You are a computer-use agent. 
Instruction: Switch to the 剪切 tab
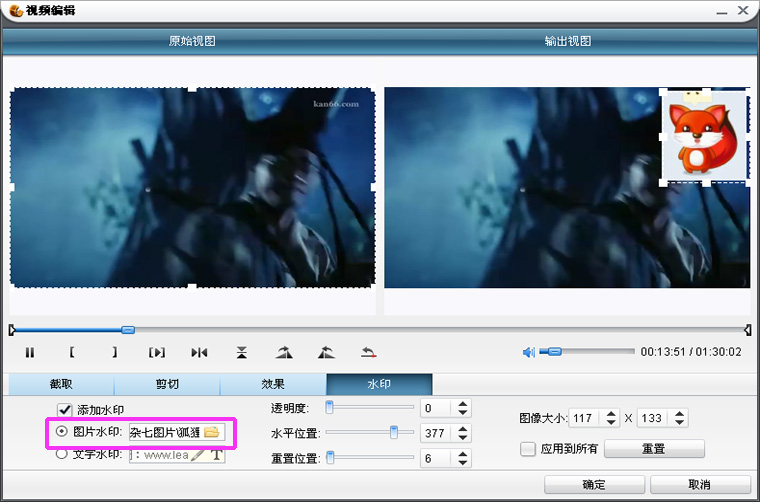(167, 384)
